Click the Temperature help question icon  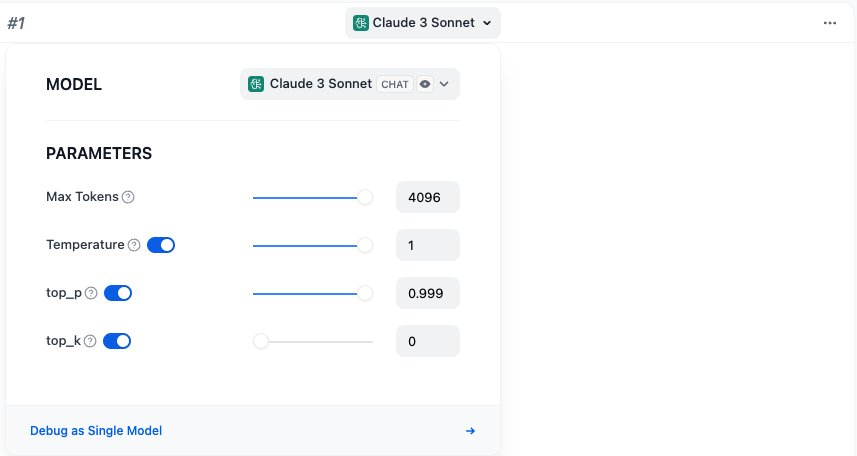click(x=134, y=245)
